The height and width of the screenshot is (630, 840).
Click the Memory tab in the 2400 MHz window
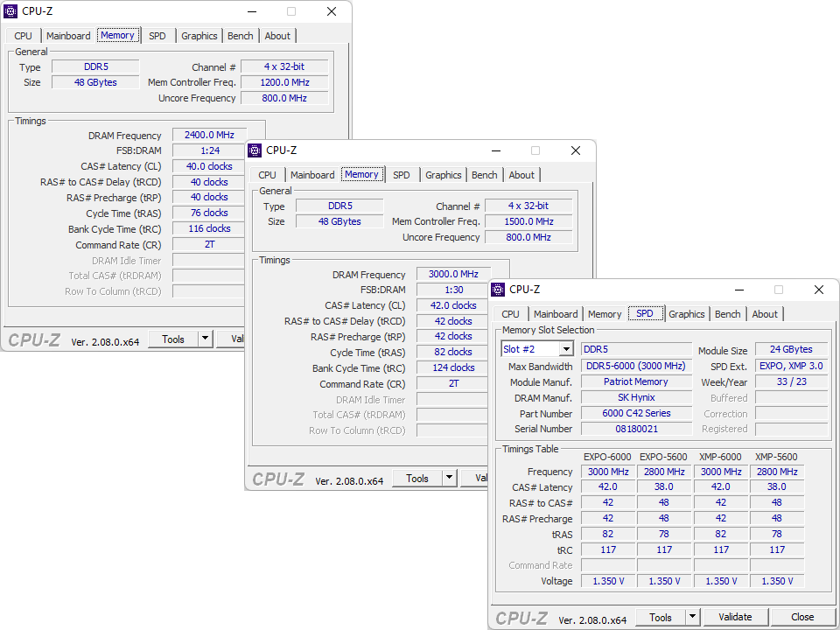coord(118,35)
